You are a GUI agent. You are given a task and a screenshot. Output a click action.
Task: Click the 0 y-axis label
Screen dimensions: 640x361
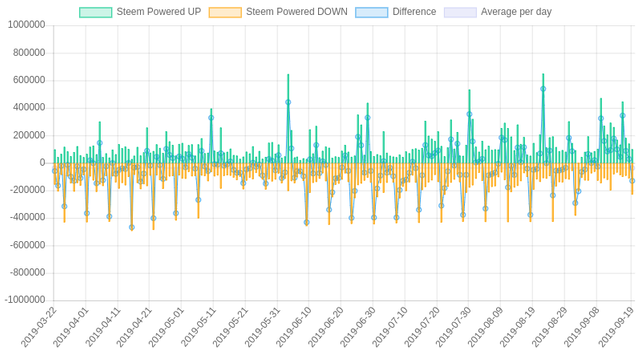click(42, 163)
